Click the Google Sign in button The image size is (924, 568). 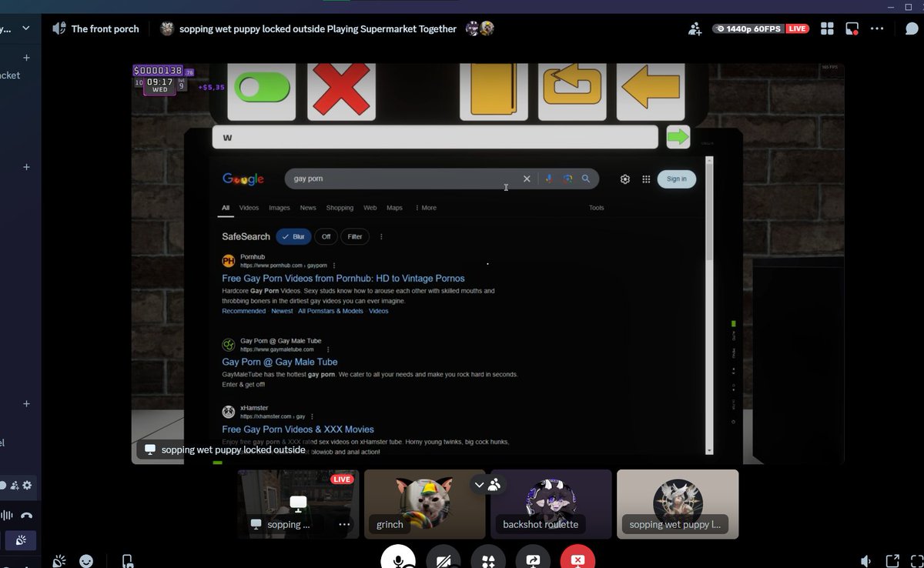click(677, 179)
